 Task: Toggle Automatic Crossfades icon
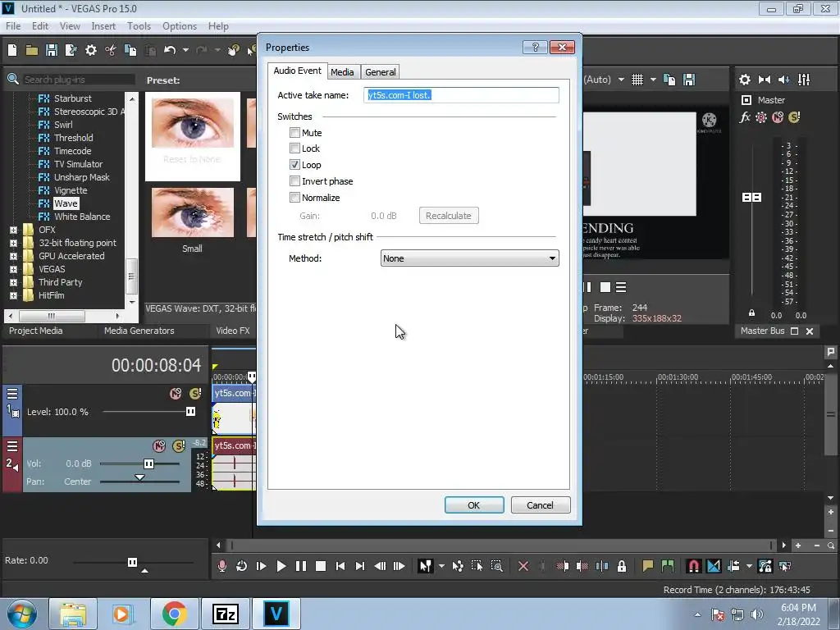click(714, 566)
